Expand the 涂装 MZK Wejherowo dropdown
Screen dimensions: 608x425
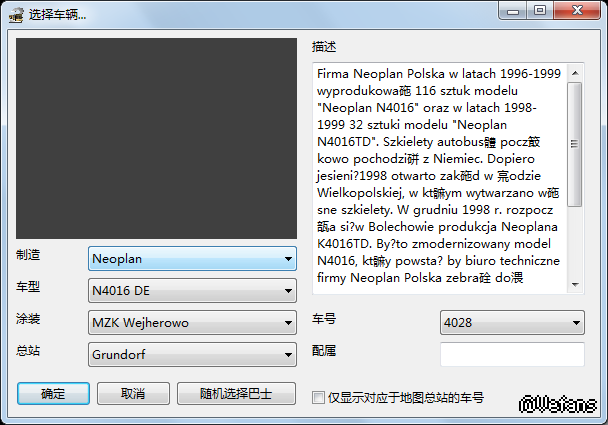192,322
